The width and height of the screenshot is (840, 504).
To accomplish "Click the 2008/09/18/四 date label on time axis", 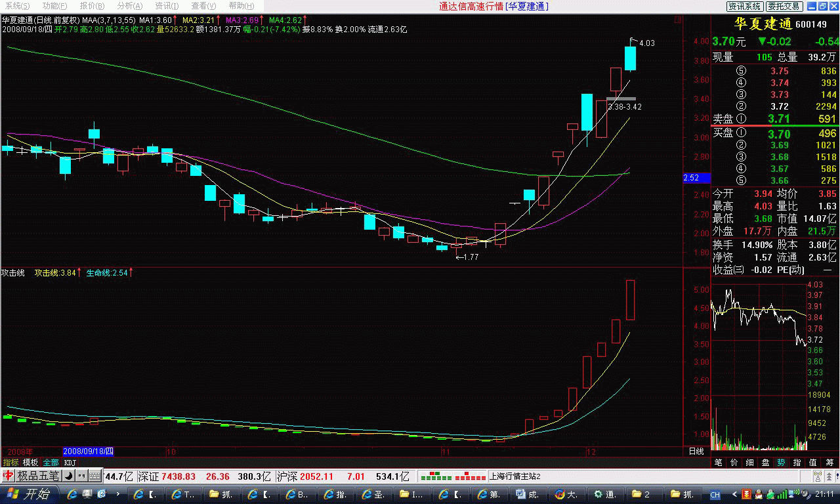I will [88, 451].
